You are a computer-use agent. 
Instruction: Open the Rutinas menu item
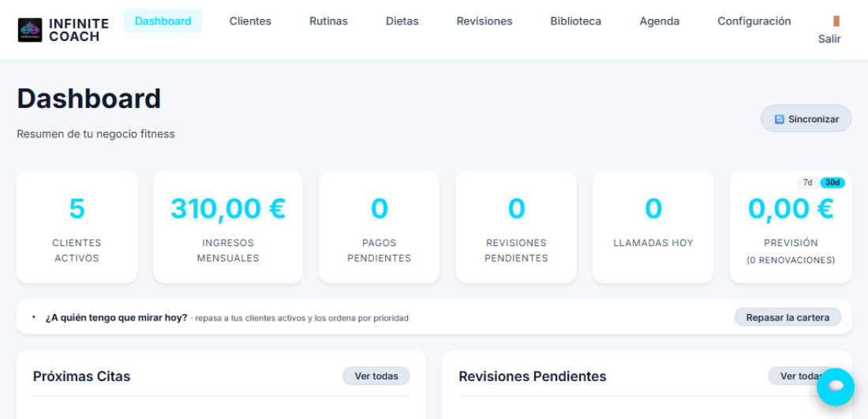tap(329, 21)
